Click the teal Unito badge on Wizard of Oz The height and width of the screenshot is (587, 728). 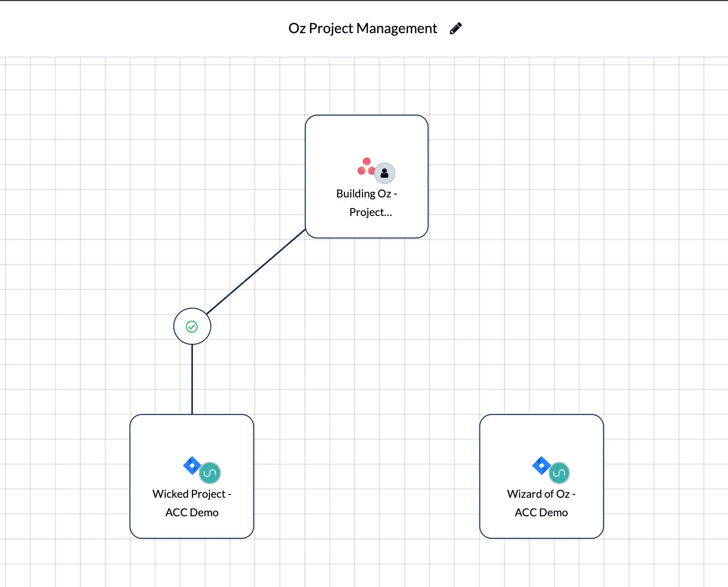(x=559, y=472)
